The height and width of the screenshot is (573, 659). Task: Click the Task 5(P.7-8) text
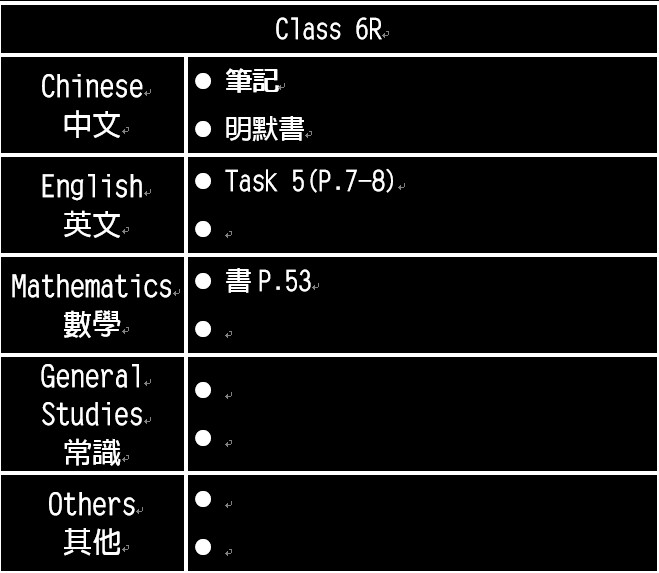pyautogui.click(x=310, y=181)
